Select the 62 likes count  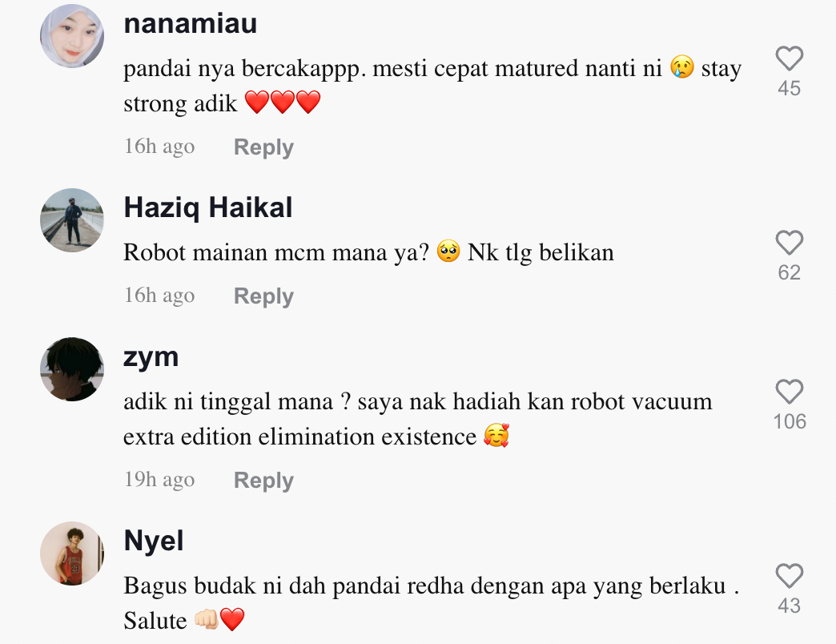(x=789, y=272)
